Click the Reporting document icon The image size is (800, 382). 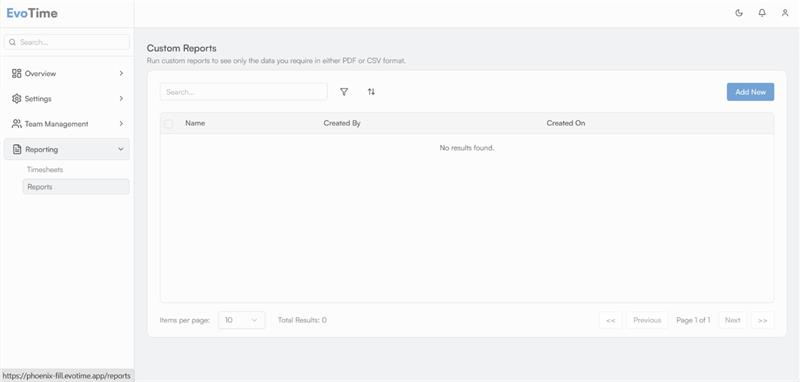(x=17, y=149)
